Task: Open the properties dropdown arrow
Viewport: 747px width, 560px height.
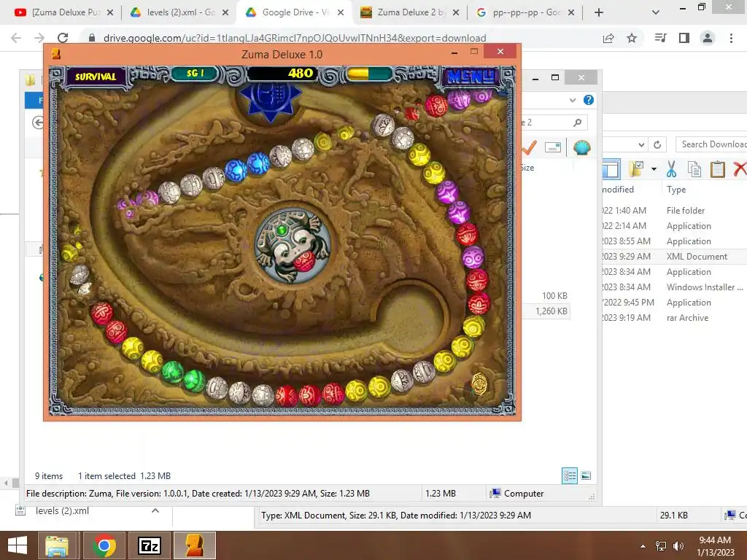Action: 654,169
